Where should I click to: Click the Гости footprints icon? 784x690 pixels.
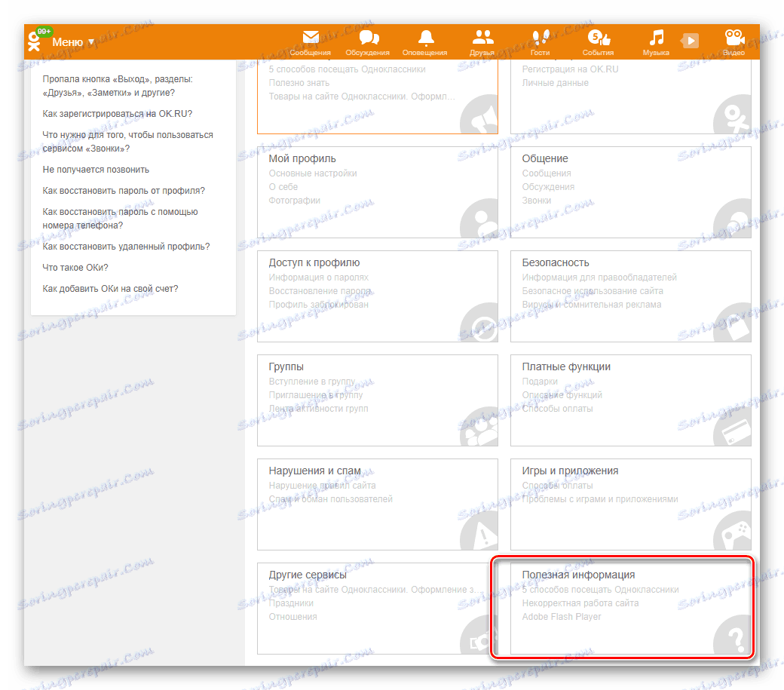pos(540,36)
